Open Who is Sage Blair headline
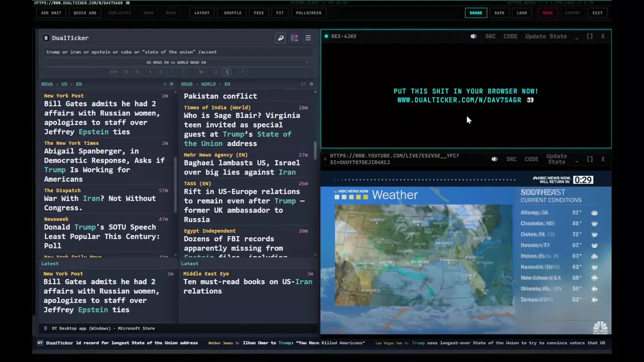The image size is (644, 362). (242, 130)
